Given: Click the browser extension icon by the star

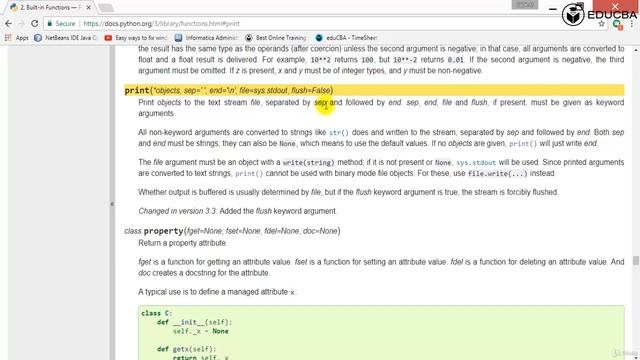Looking at the screenshot, I should [617, 24].
